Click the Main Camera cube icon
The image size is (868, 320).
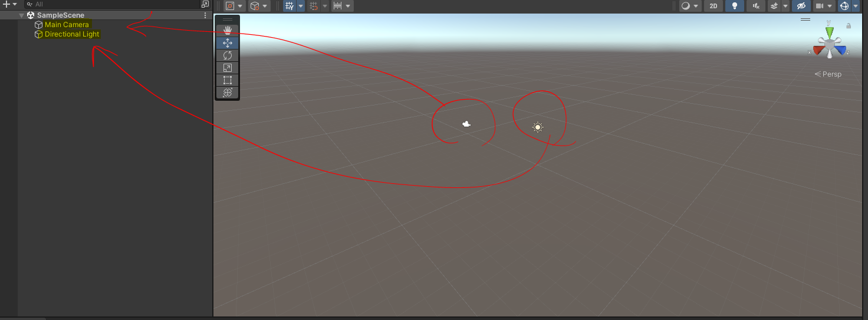[x=39, y=25]
